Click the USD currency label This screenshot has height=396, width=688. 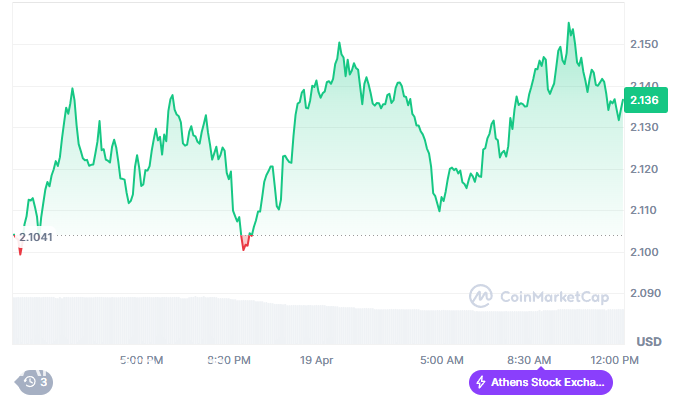[x=649, y=342]
